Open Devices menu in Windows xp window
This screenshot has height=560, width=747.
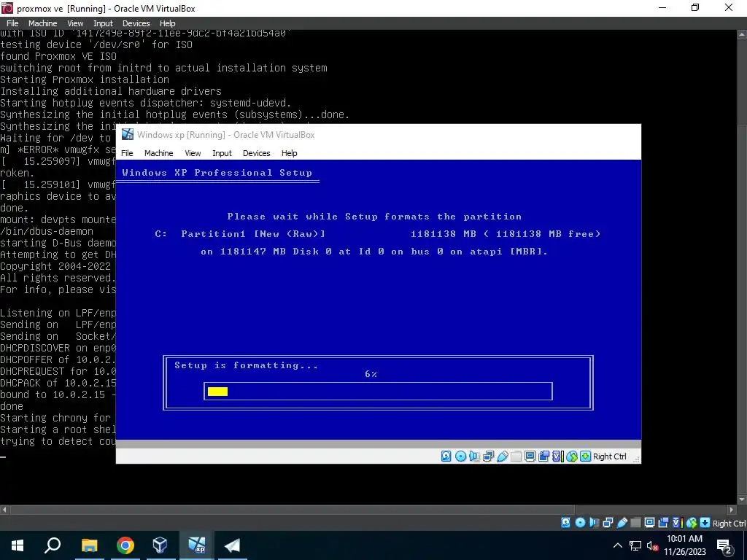point(256,153)
